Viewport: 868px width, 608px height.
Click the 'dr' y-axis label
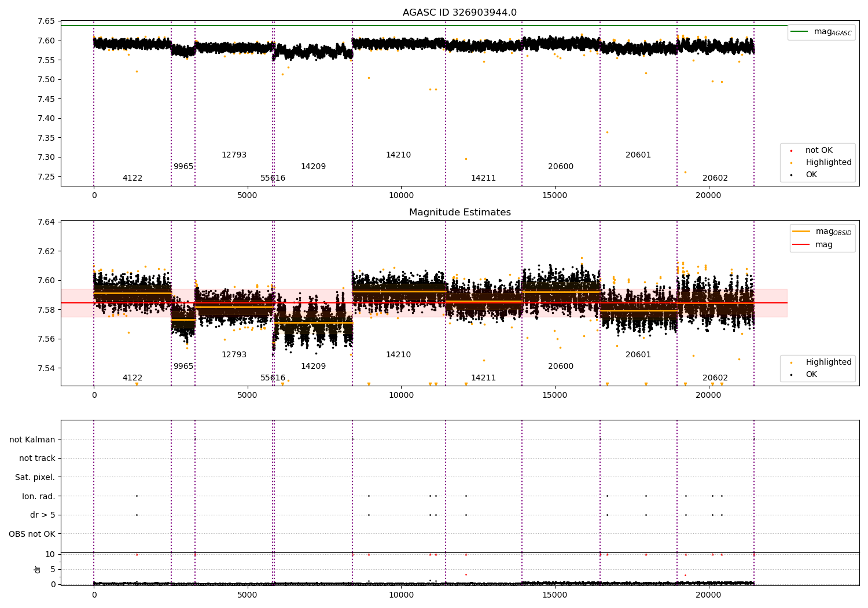38,569
